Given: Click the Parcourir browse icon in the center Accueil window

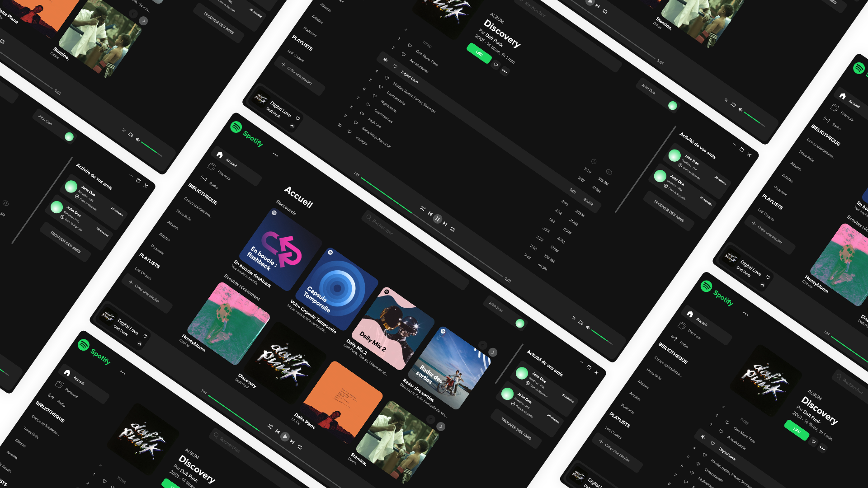Looking at the screenshot, I should 212,166.
